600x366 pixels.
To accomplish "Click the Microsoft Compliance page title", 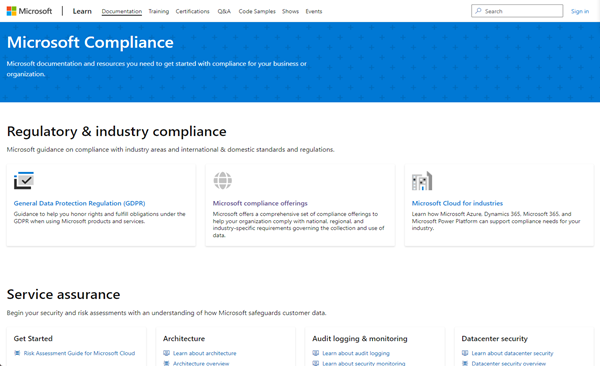I will coord(90,42).
